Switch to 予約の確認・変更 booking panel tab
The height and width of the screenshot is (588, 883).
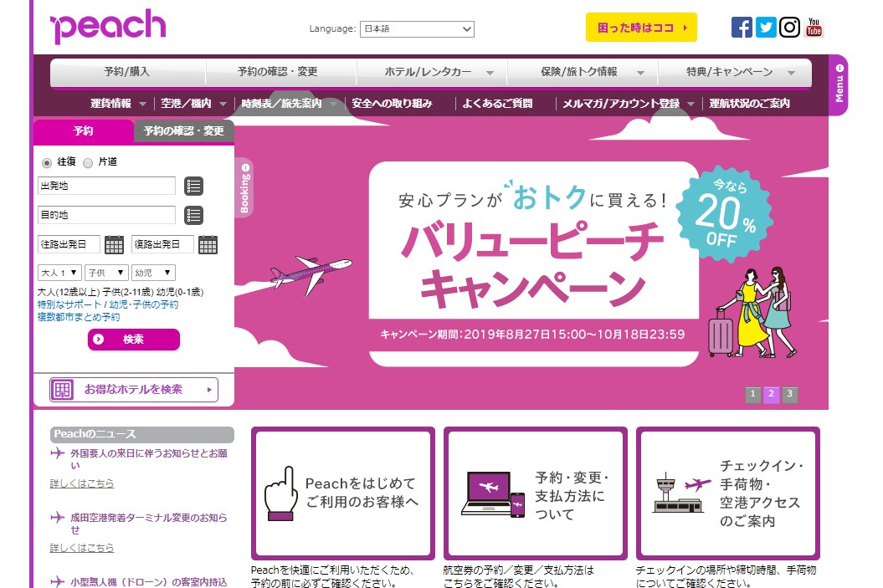click(183, 131)
